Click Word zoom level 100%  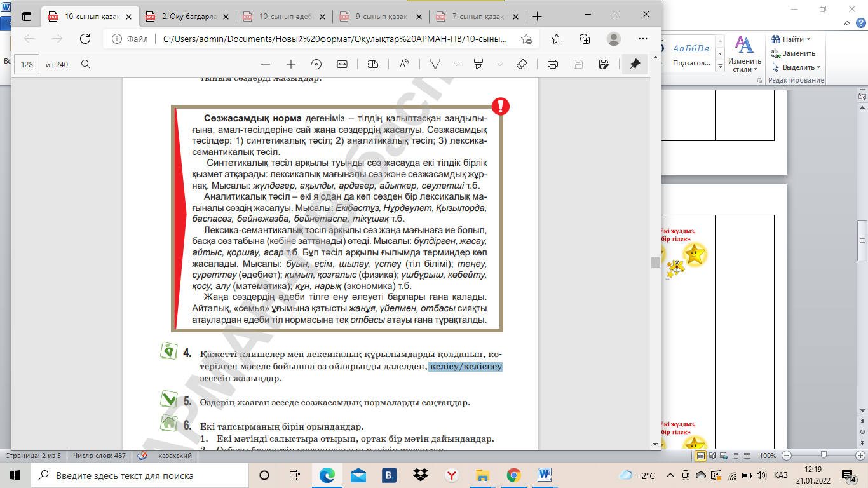pyautogui.click(x=768, y=456)
